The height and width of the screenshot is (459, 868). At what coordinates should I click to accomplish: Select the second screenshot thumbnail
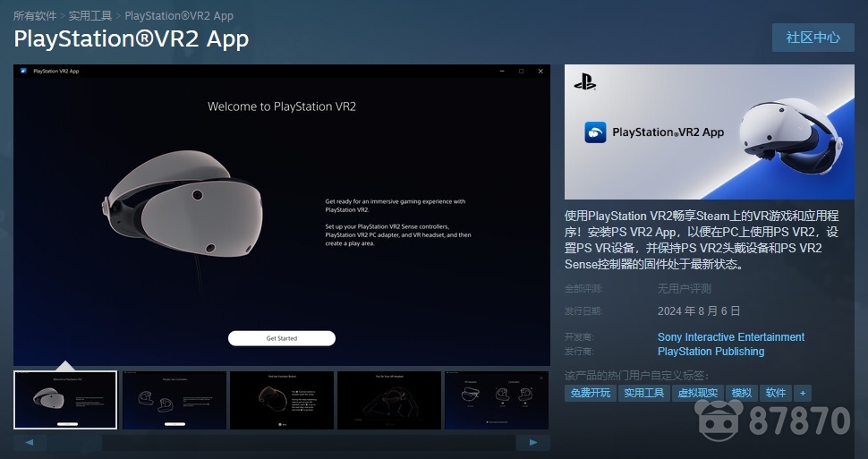coord(174,400)
